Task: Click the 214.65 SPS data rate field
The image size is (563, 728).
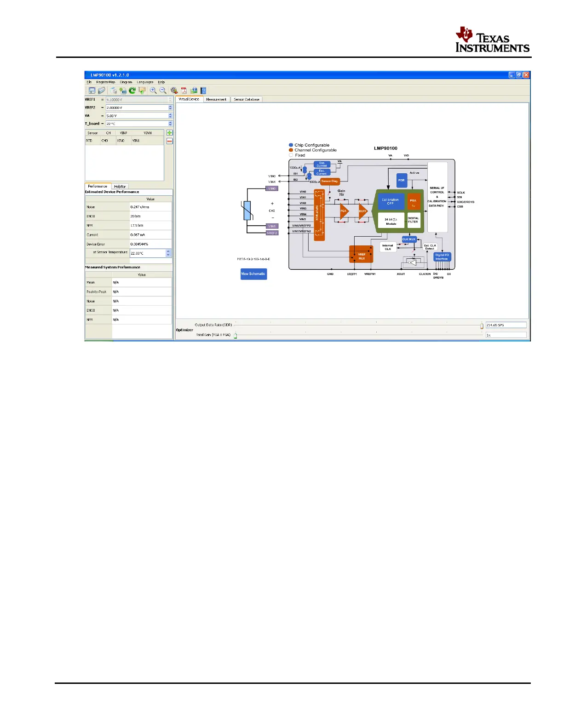Action: (506, 325)
